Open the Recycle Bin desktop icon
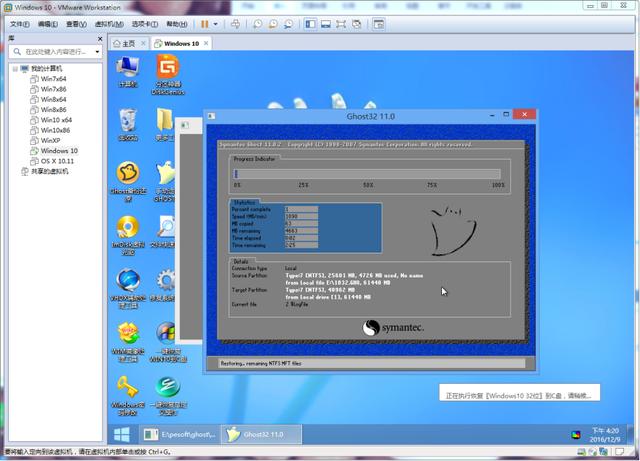Image resolution: width=640 pixels, height=461 pixels. click(128, 125)
